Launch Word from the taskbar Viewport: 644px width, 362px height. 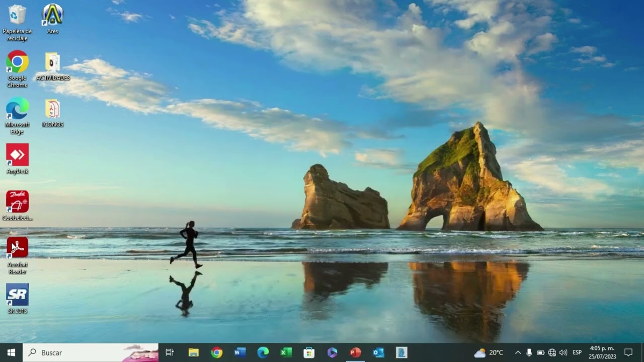240,352
